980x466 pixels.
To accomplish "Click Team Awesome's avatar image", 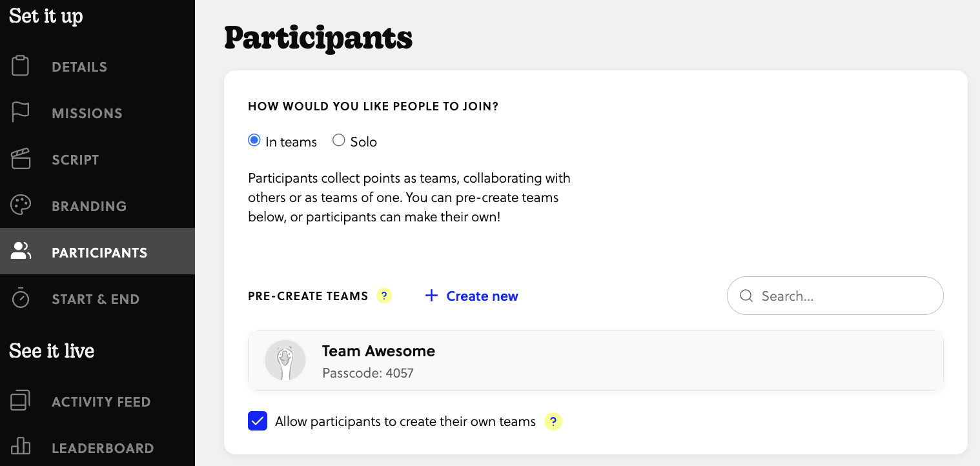I will point(285,360).
